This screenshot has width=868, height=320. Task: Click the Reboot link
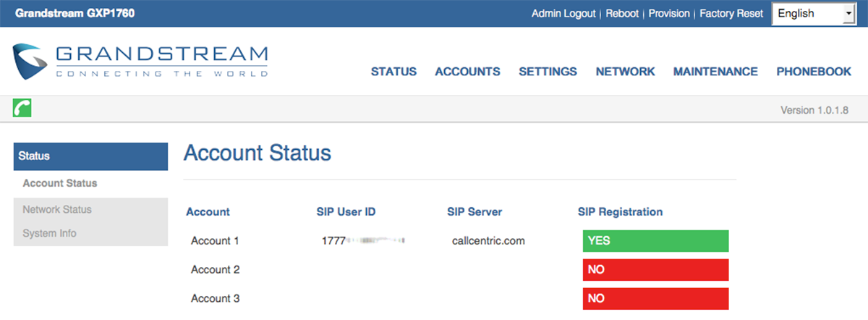coord(622,14)
